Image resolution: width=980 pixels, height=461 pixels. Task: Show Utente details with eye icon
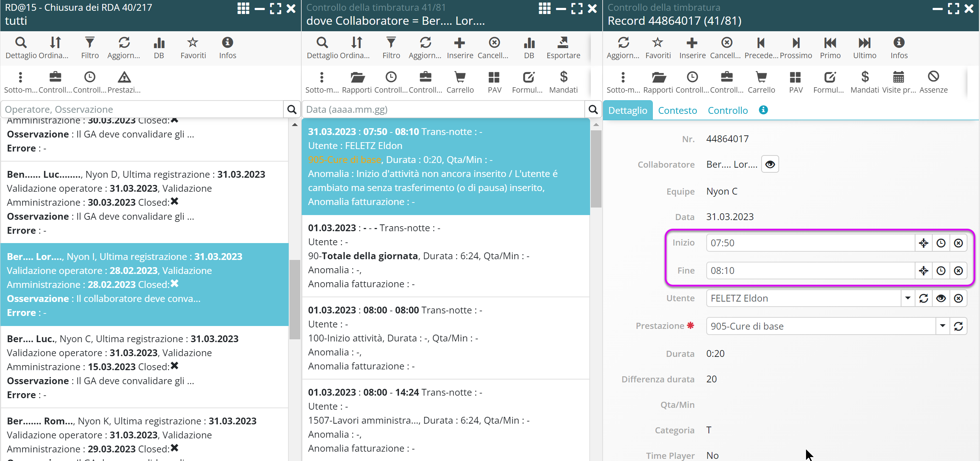tap(941, 298)
